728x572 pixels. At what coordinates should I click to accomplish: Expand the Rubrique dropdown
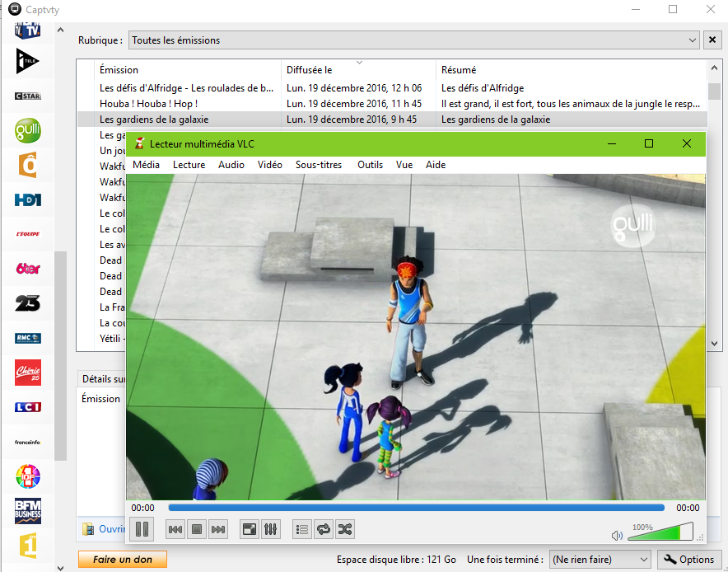click(413, 40)
